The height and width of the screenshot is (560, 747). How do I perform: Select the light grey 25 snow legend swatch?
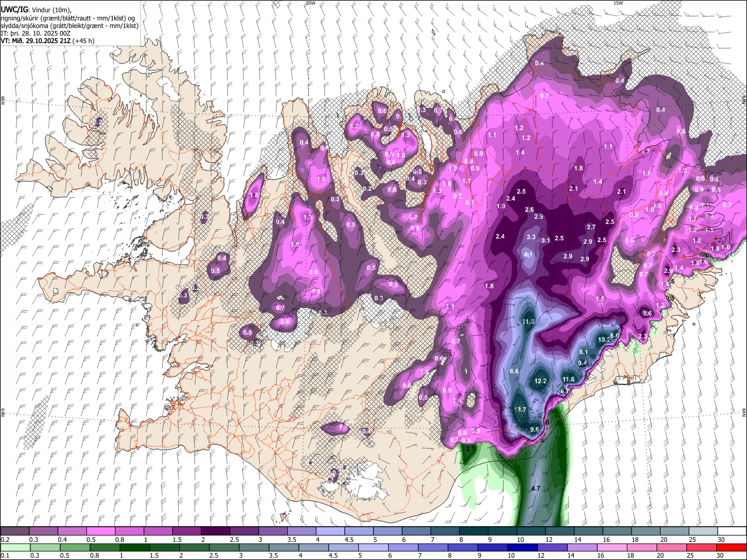704,531
